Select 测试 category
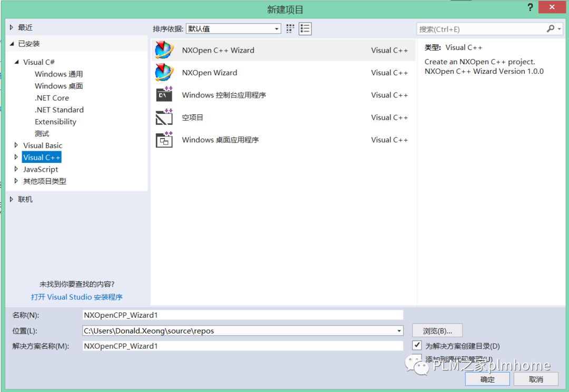Image resolution: width=569 pixels, height=392 pixels. (x=42, y=134)
